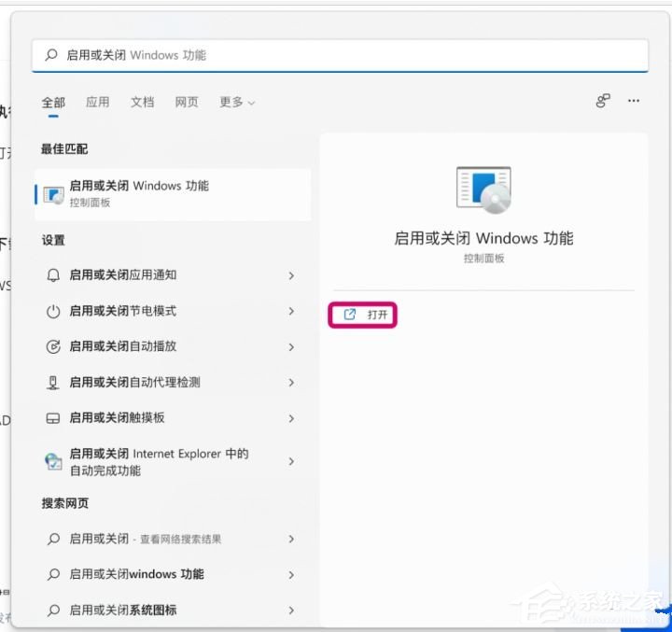Click large Windows features icon in preview

(483, 190)
